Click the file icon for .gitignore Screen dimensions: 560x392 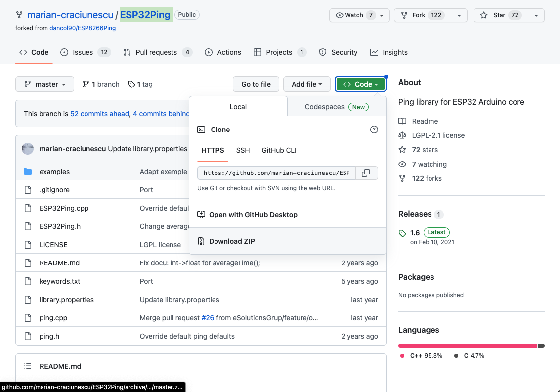pos(28,190)
